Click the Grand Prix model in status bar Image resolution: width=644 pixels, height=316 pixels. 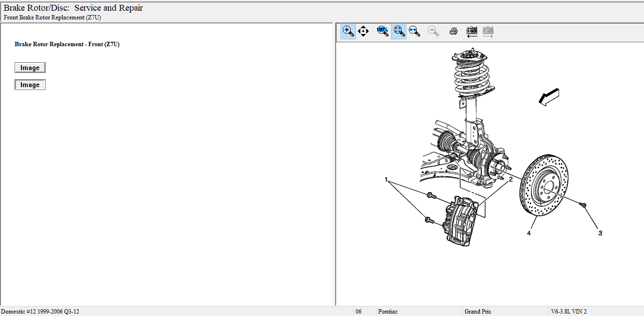coord(477,312)
